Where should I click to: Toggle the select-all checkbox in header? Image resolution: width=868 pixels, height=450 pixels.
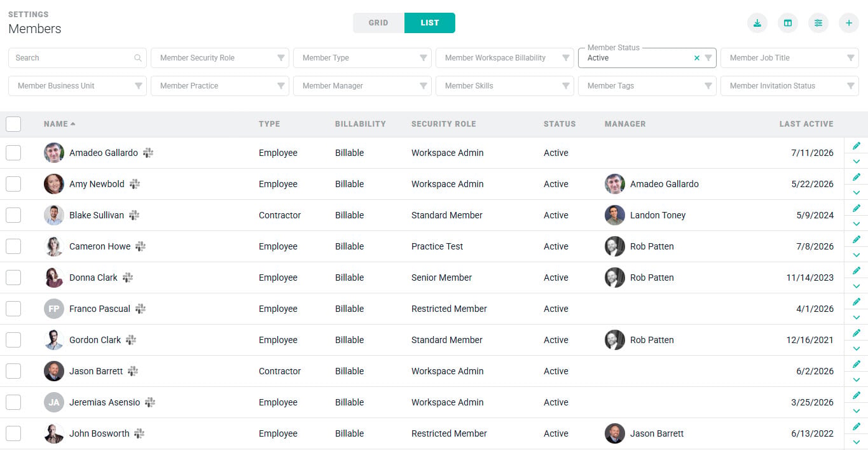point(13,124)
